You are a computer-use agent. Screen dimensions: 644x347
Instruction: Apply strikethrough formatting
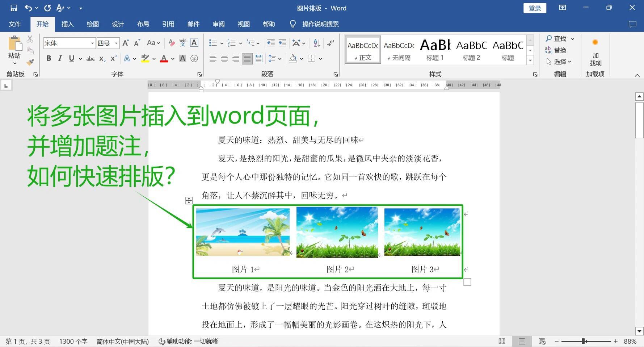[x=91, y=59]
